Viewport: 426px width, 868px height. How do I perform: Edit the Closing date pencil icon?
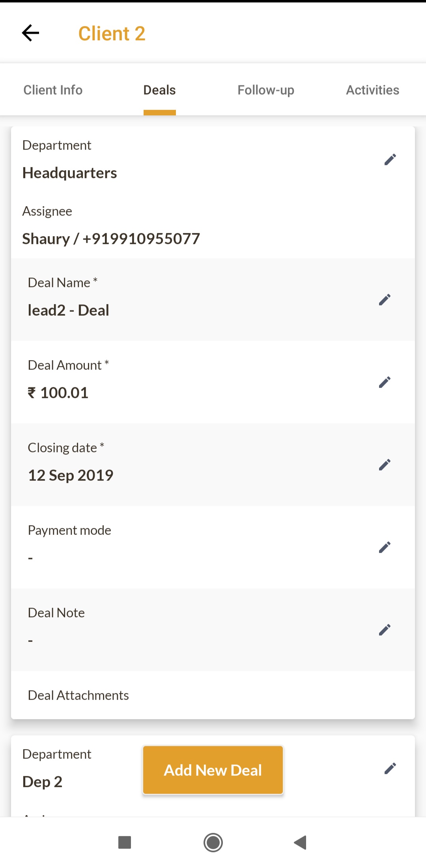click(x=384, y=465)
